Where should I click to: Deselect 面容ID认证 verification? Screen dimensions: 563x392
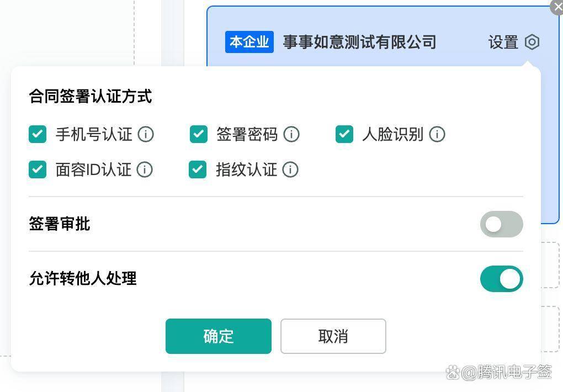37,169
